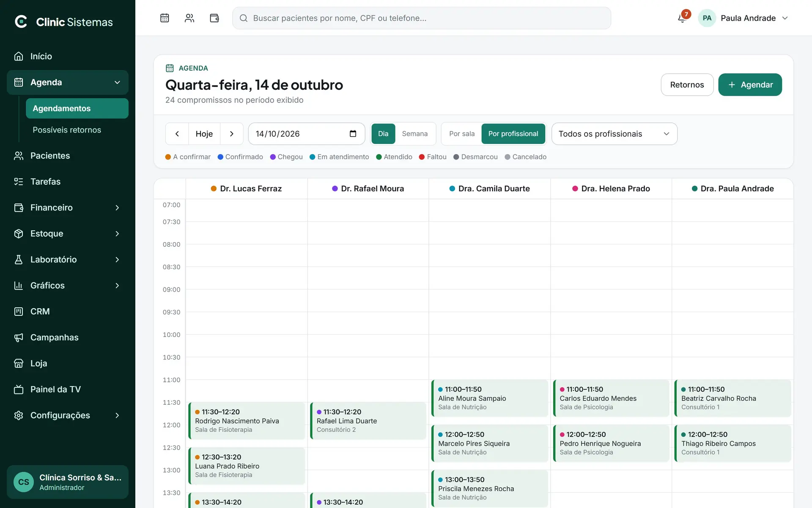Image resolution: width=812 pixels, height=508 pixels.
Task: Open the patients icon in the top bar
Action: 189,18
